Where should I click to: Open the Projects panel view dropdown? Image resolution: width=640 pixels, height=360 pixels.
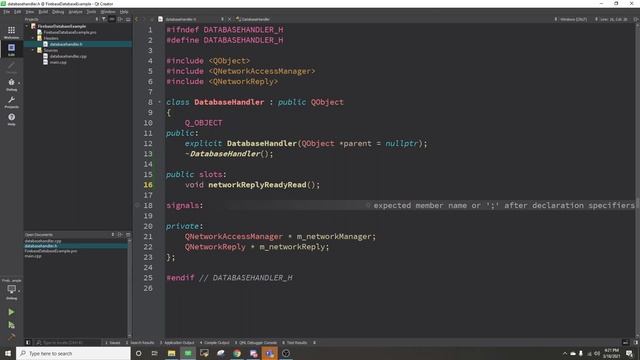[97, 19]
